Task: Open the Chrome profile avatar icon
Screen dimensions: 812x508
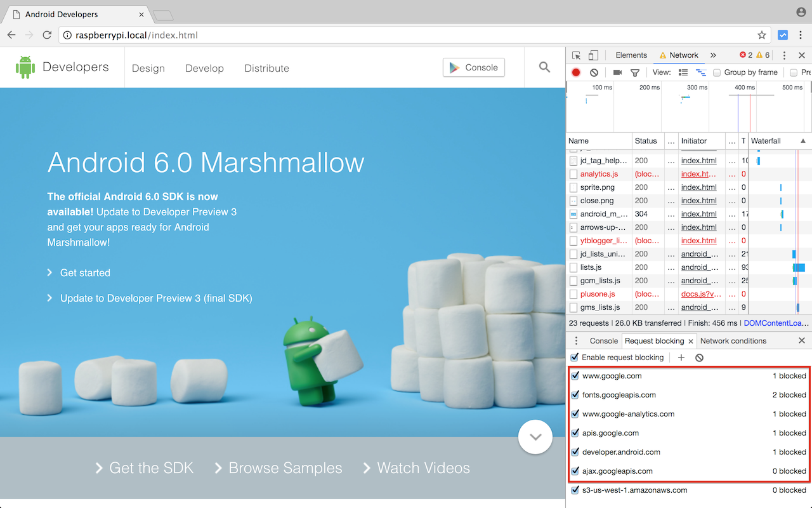Action: [801, 12]
